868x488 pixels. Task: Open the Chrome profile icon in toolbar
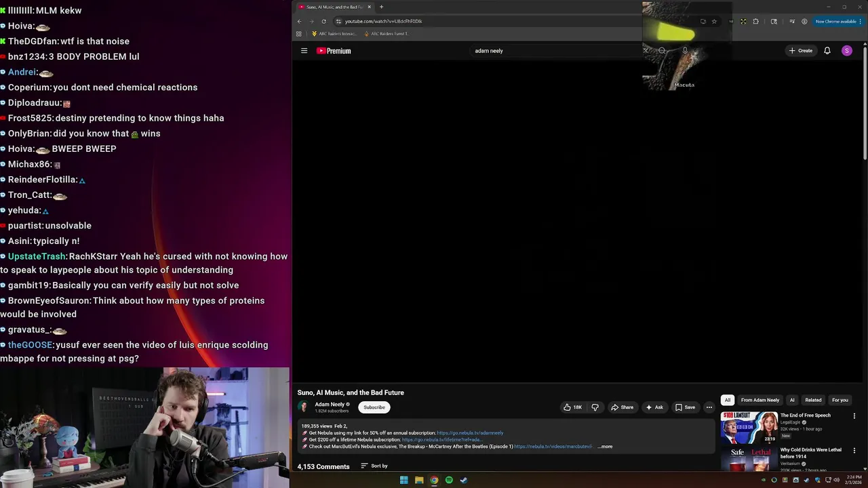pos(804,21)
